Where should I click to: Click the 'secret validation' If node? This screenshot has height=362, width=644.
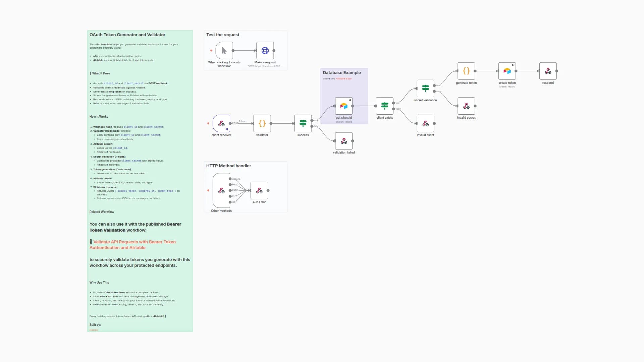tap(425, 89)
